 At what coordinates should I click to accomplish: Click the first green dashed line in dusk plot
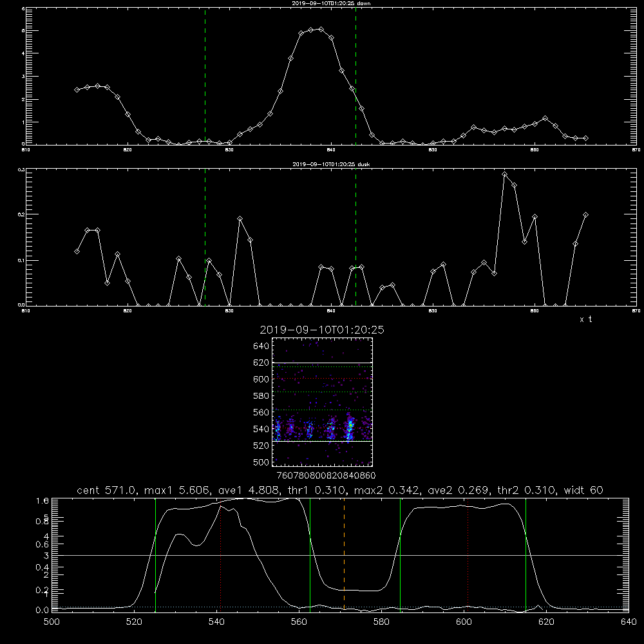pyautogui.click(x=205, y=237)
